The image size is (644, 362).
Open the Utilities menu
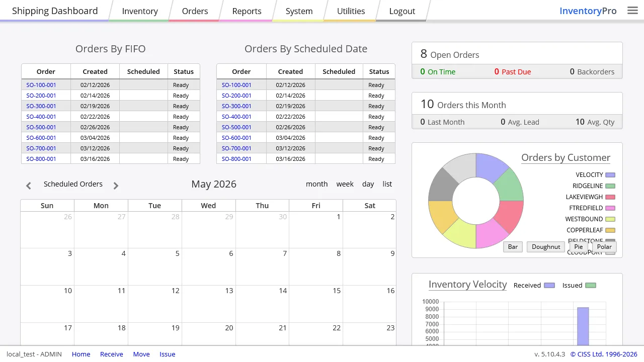351,11
